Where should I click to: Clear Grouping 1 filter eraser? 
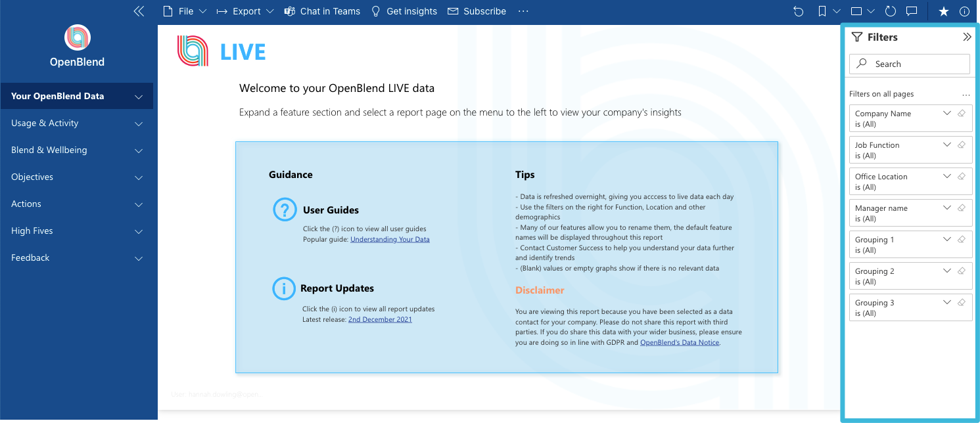[961, 239]
